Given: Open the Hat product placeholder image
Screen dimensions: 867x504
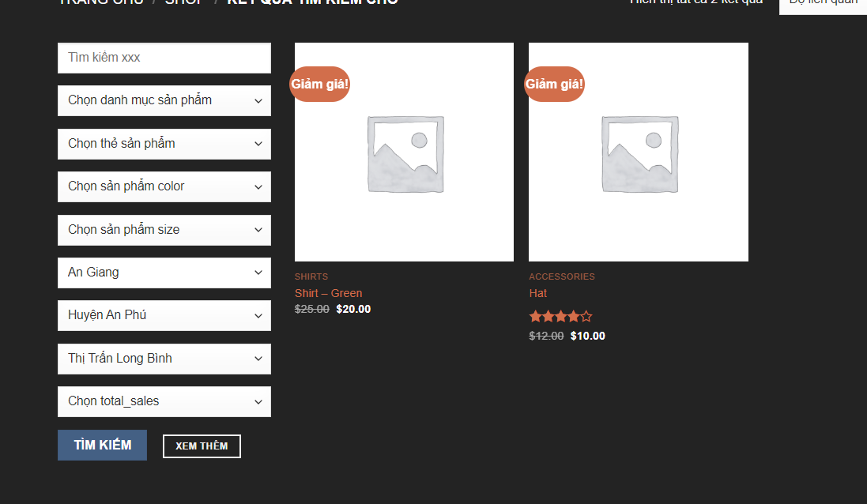Looking at the screenshot, I should click(x=638, y=153).
